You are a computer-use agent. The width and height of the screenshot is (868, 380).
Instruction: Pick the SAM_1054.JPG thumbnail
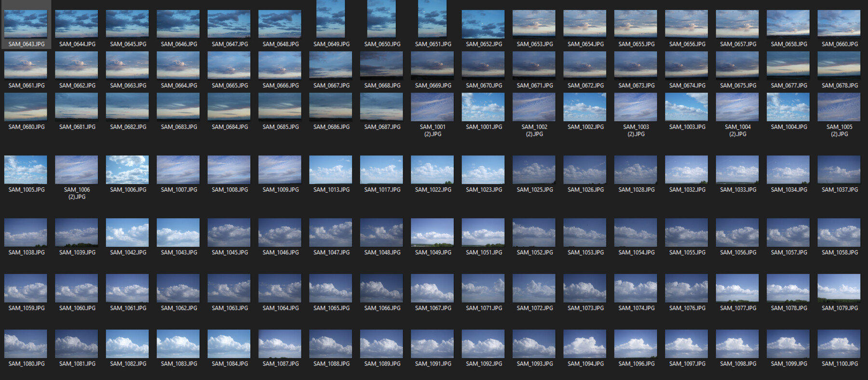point(636,232)
